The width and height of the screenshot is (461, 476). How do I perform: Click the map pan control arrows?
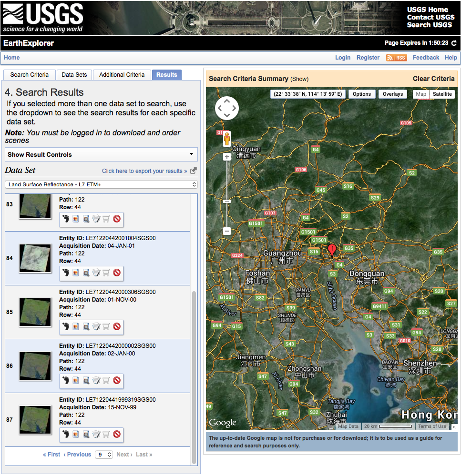click(x=227, y=108)
